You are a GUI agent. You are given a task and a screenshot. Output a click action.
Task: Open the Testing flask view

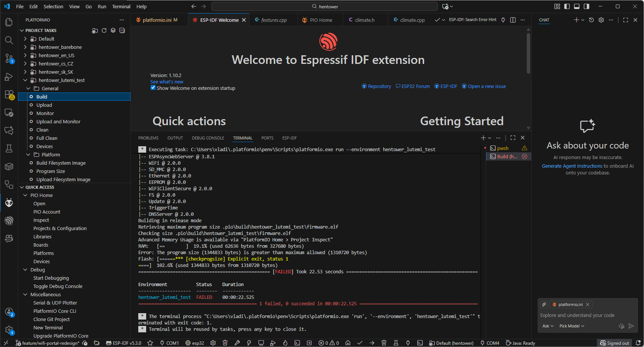(x=9, y=148)
